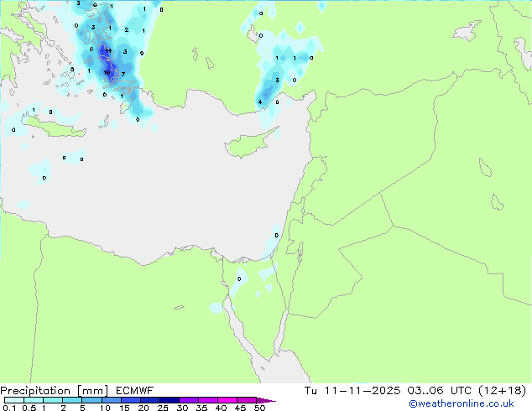Click the 25–30 mm dark blue legend swatch

coord(170,400)
